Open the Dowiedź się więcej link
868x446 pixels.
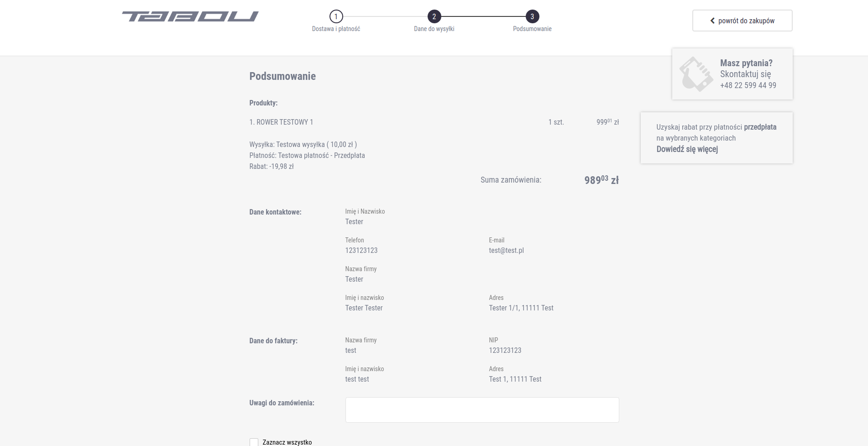687,149
